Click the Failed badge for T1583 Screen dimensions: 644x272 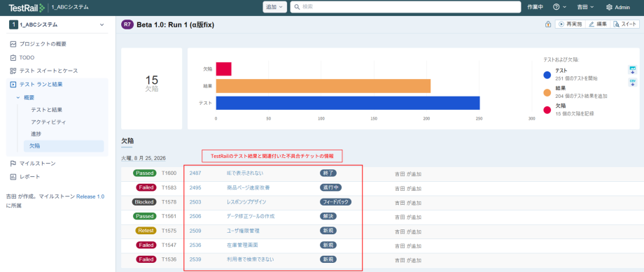click(146, 187)
